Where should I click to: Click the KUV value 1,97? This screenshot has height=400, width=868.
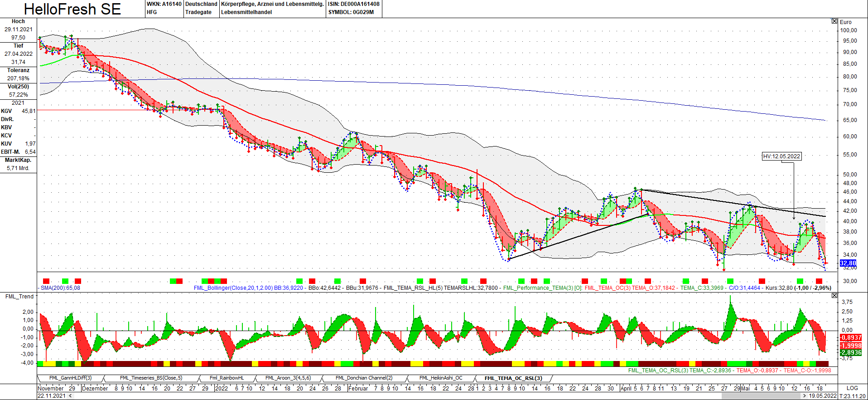click(x=30, y=144)
